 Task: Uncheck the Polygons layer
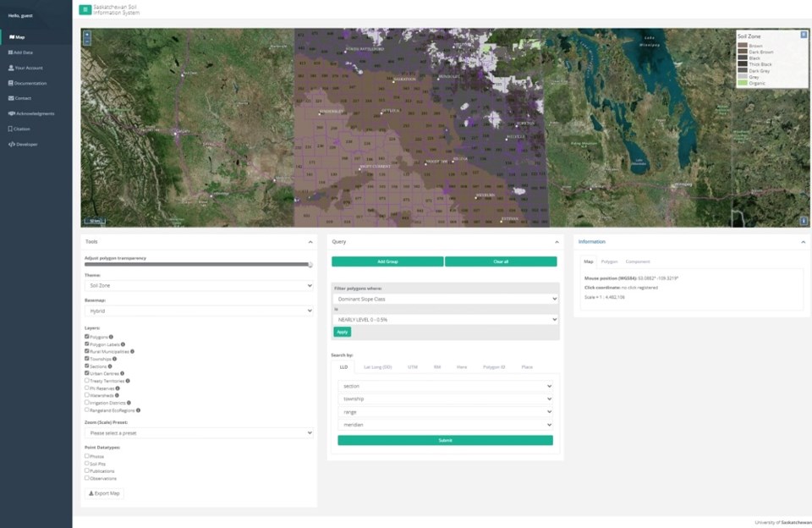click(x=87, y=336)
